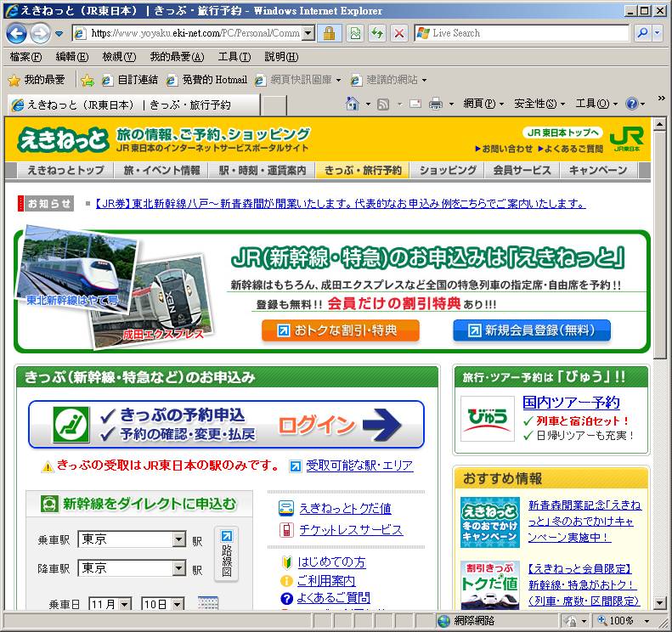Select 旅・イベント情報 navigation tab
The image size is (672, 632).
pyautogui.click(x=161, y=170)
